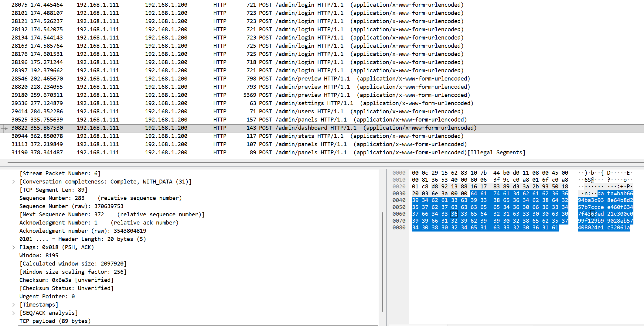Select the Checksum: 0x6e3a [unverified] field
Image resolution: width=644 pixels, height=326 pixels.
click(x=66, y=280)
